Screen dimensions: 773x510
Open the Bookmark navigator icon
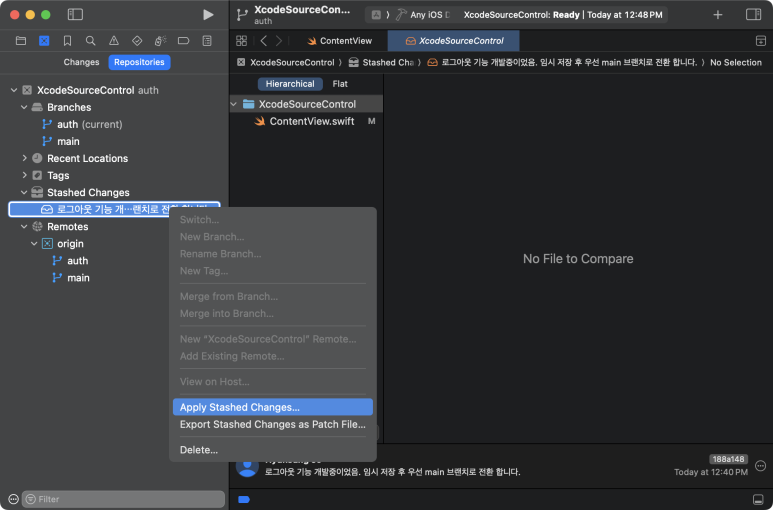pos(67,41)
